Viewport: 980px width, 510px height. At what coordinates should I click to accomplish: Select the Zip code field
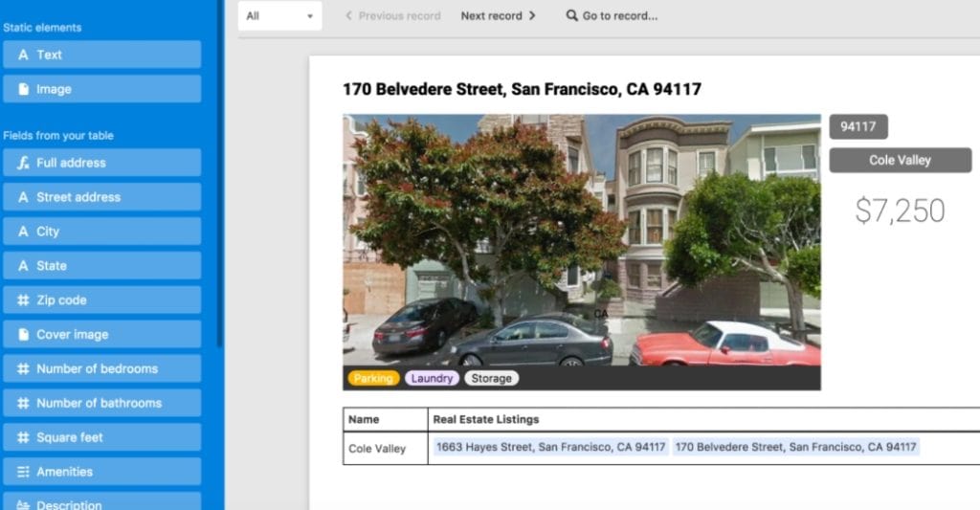click(101, 300)
